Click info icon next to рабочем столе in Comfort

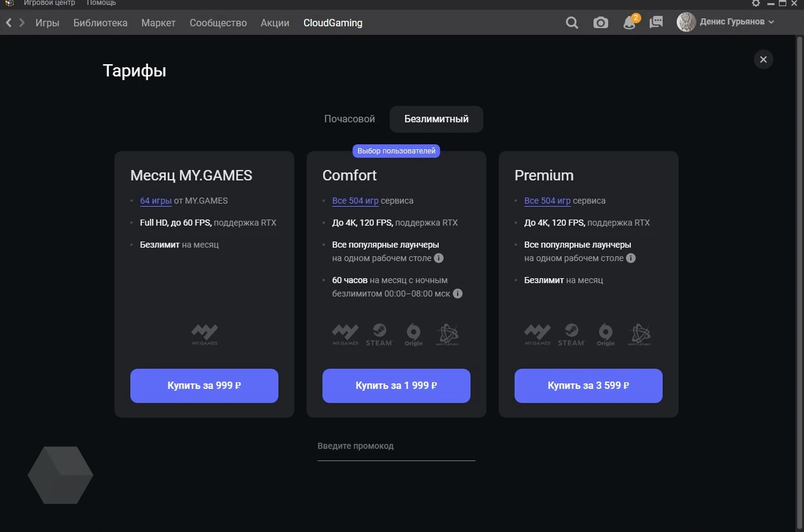pos(438,258)
